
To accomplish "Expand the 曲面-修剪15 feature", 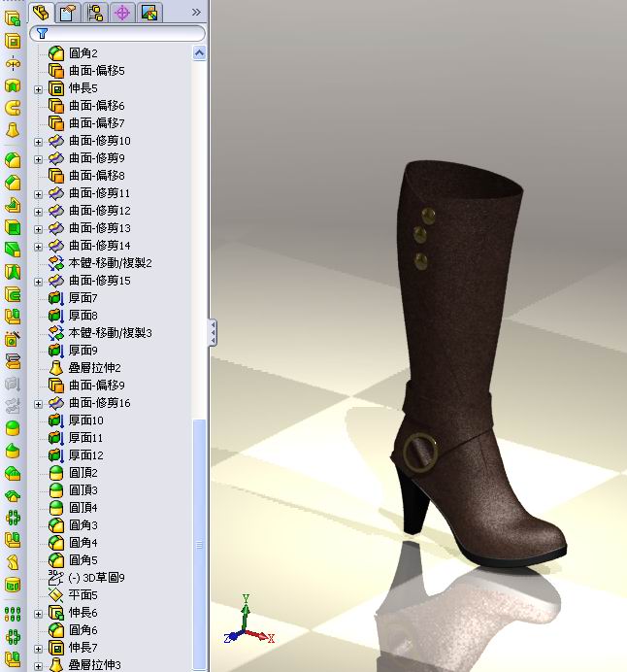I will (38, 282).
